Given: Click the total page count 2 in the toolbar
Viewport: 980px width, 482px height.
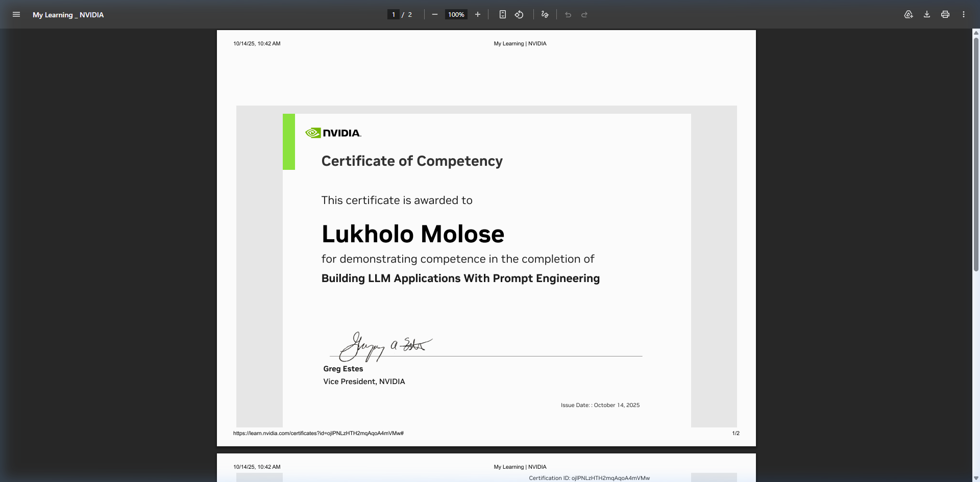Looking at the screenshot, I should pyautogui.click(x=410, y=15).
